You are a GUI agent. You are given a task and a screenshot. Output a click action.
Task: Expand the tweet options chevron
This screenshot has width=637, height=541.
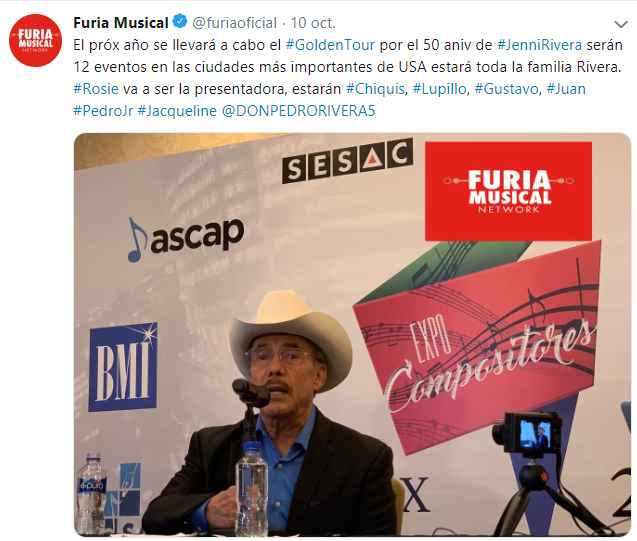tap(621, 24)
